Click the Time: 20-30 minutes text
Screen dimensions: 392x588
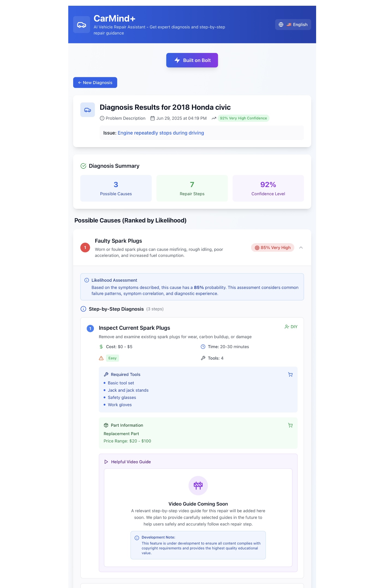228,347
